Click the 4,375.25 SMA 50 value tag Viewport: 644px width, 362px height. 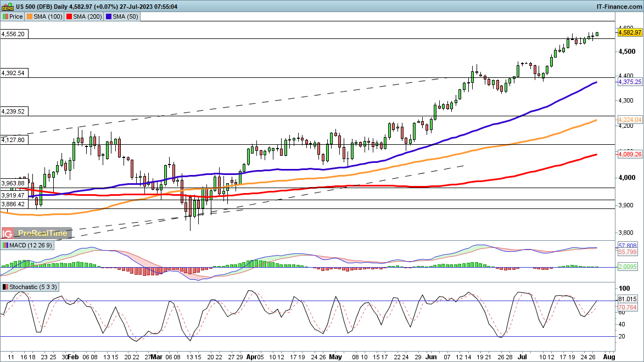coord(630,82)
